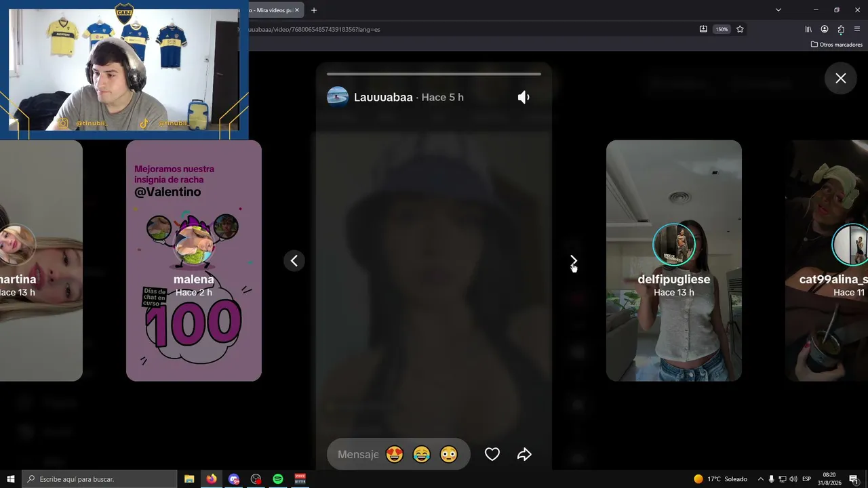Image resolution: width=868 pixels, height=488 pixels.
Task: Open delfipugliese's story card
Action: (x=674, y=260)
